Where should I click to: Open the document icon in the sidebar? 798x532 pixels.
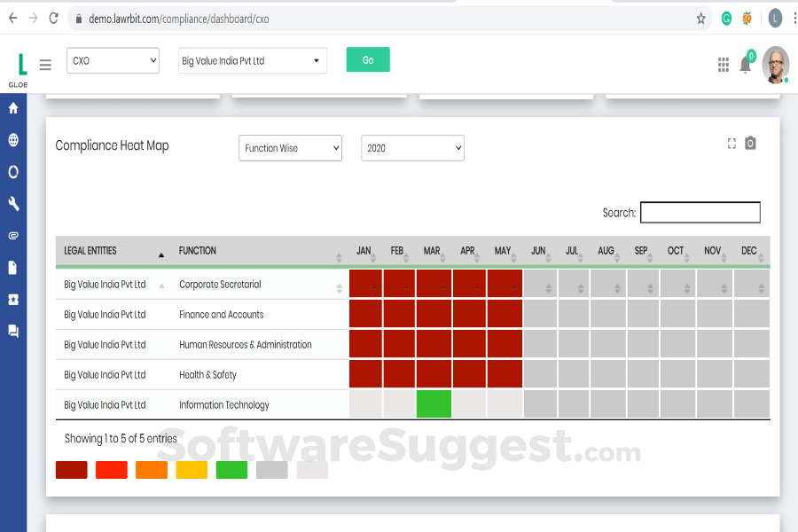[12, 267]
